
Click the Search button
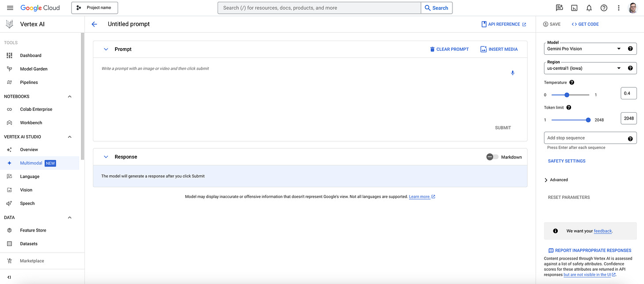(437, 8)
